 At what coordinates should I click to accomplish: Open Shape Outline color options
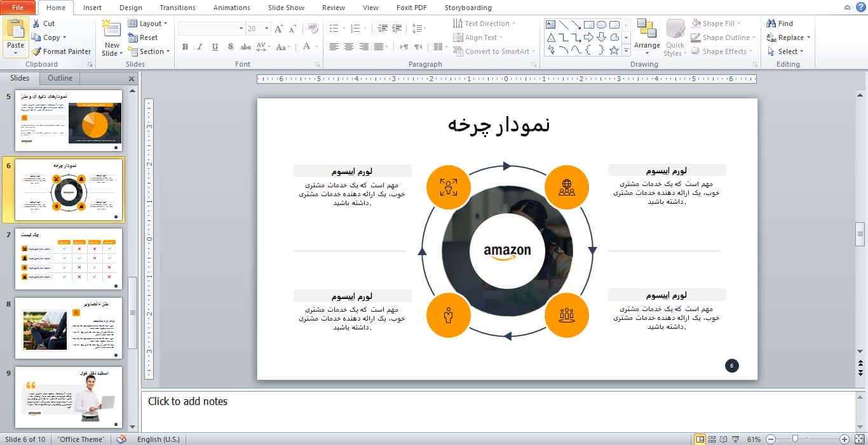pyautogui.click(x=724, y=37)
